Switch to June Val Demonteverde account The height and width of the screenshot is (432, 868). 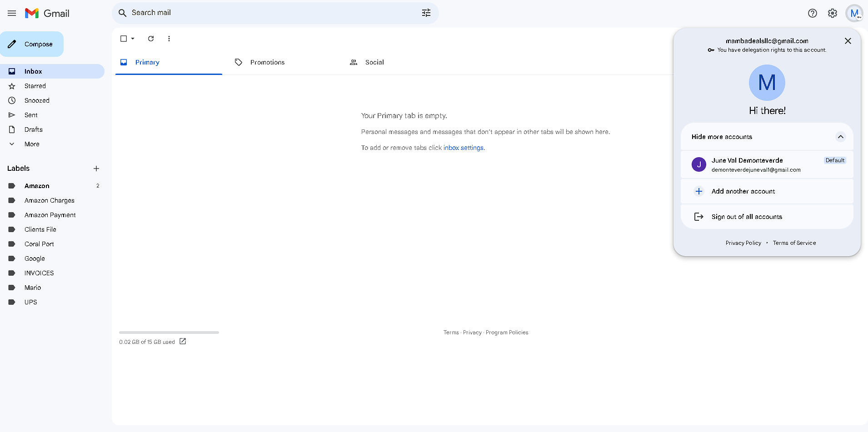(767, 164)
